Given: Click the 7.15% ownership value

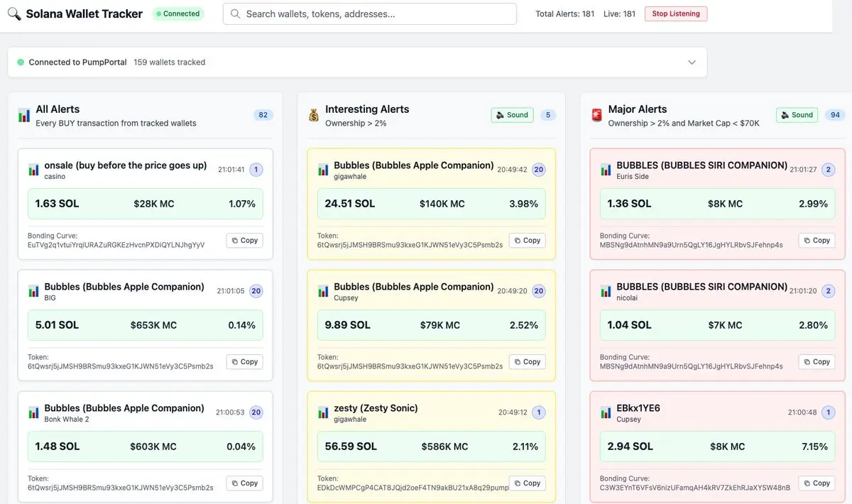Looking at the screenshot, I should pyautogui.click(x=814, y=447).
